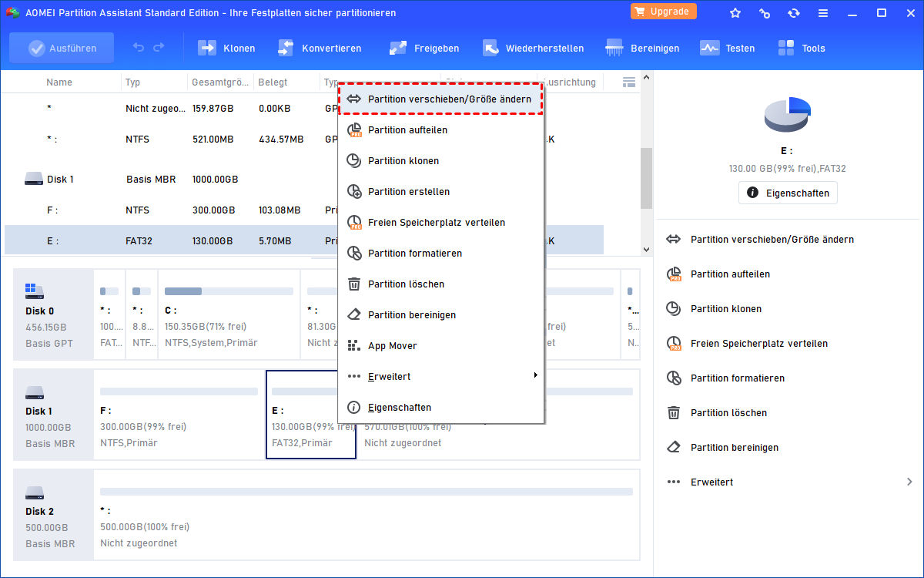Choose Freien Speicherplatz verteilen in context menu
The width and height of the screenshot is (924, 578).
pos(441,223)
